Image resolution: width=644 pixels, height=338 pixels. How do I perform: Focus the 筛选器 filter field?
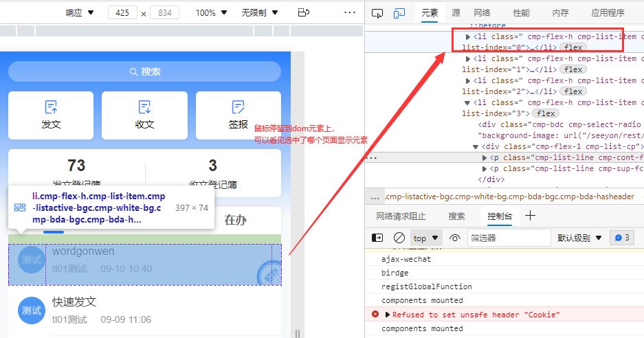[x=509, y=238]
